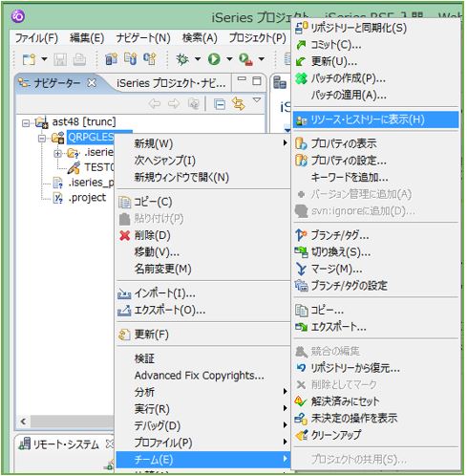467x476 pixels.
Task: Maximize the navigator view panel
Action: point(257,80)
